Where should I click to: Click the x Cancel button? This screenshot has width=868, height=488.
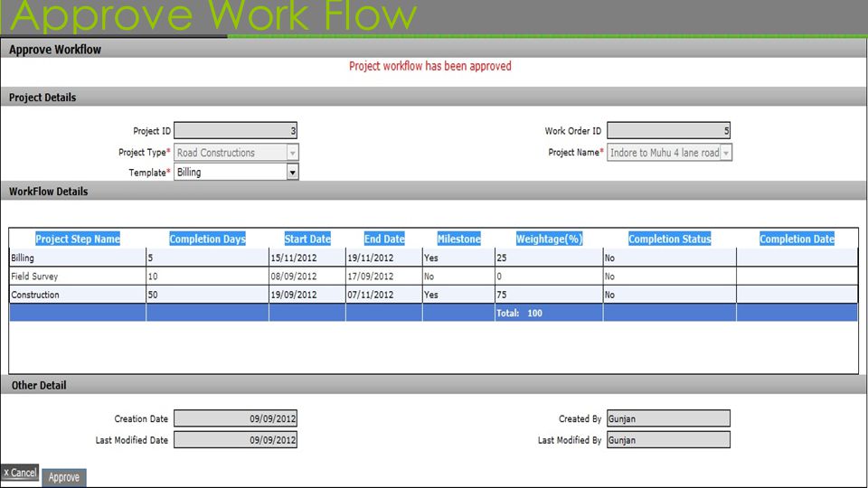click(19, 473)
